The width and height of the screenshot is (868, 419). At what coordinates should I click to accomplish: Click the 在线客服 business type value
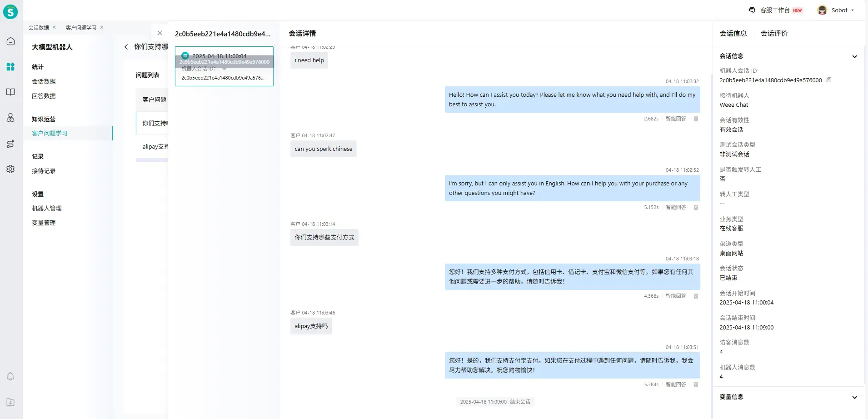pos(731,229)
